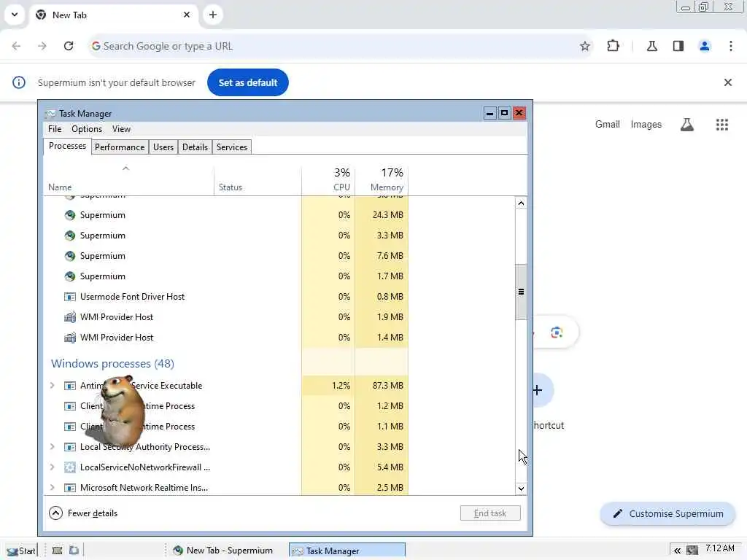Switch to the Processes tab
Screen dimensions: 747x560
67,146
